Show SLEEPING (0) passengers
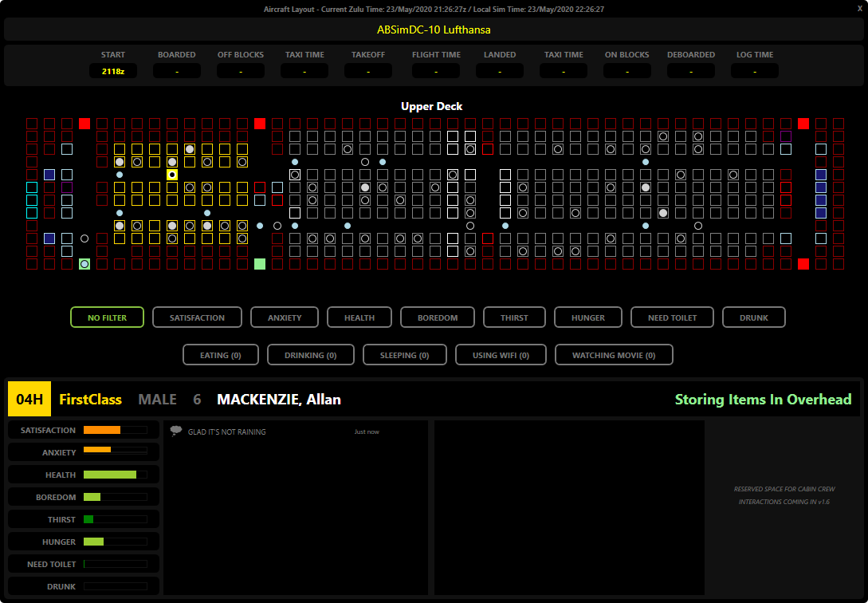 pyautogui.click(x=405, y=355)
